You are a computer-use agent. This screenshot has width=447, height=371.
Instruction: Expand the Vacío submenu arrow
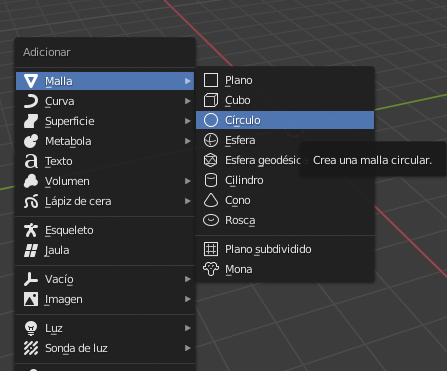pos(188,279)
